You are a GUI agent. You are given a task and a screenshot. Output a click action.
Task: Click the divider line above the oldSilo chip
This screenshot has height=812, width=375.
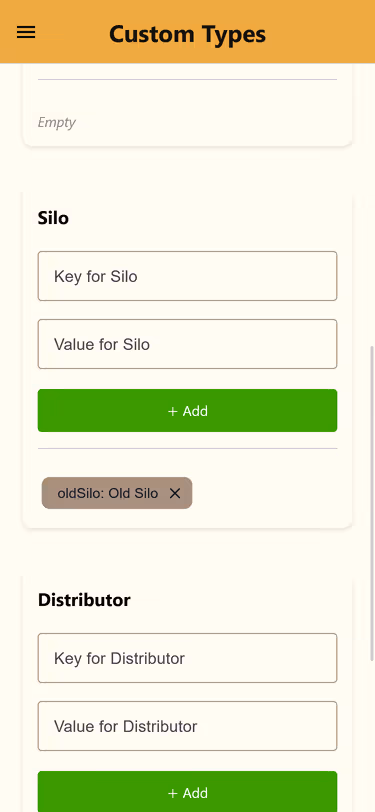[x=188, y=448]
